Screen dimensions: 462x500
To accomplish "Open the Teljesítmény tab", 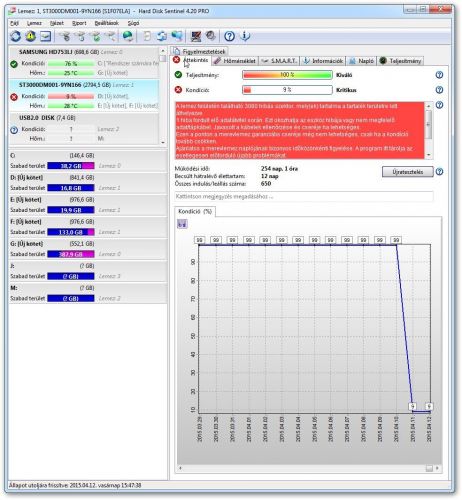I will pyautogui.click(x=401, y=61).
